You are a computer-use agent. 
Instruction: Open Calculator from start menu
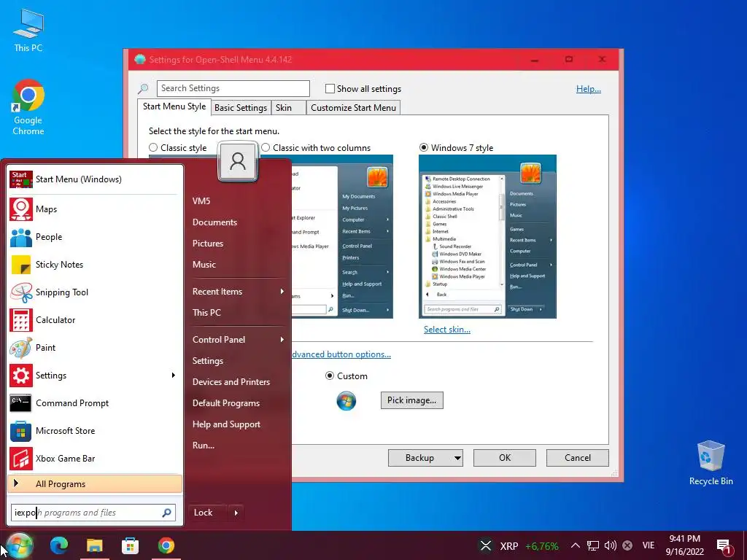[x=94, y=319]
